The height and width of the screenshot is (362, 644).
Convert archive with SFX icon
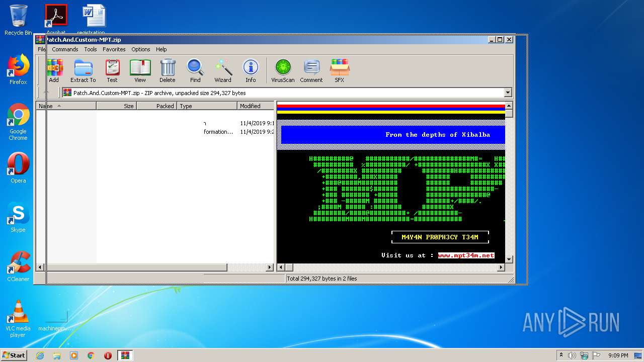pyautogui.click(x=340, y=71)
